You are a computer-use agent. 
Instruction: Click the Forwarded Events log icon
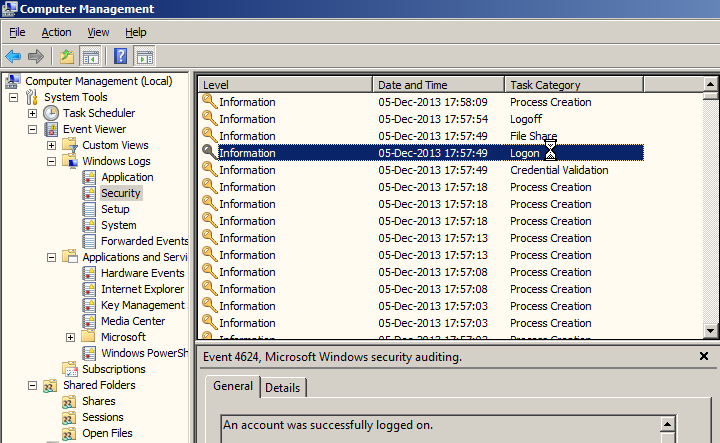coord(89,241)
